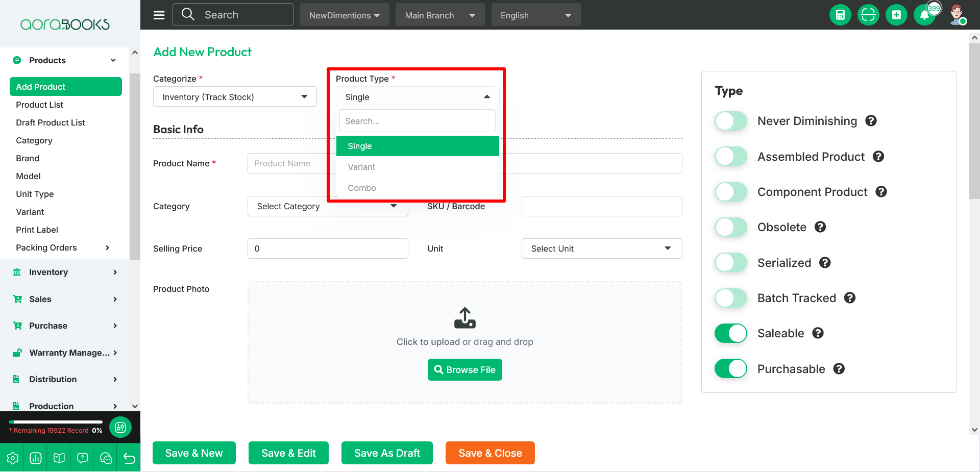The image size is (980, 472).
Task: Choose Variant in the Product Type list
Action: [x=418, y=167]
